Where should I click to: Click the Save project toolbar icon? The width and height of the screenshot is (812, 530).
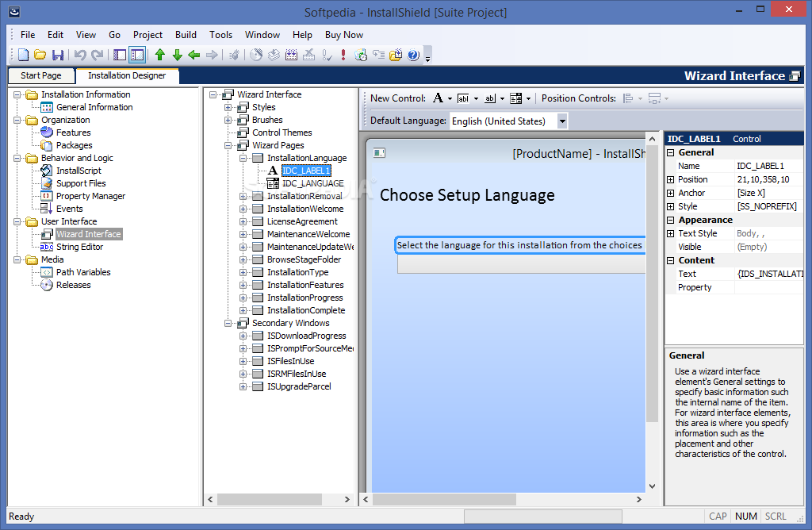(x=58, y=55)
